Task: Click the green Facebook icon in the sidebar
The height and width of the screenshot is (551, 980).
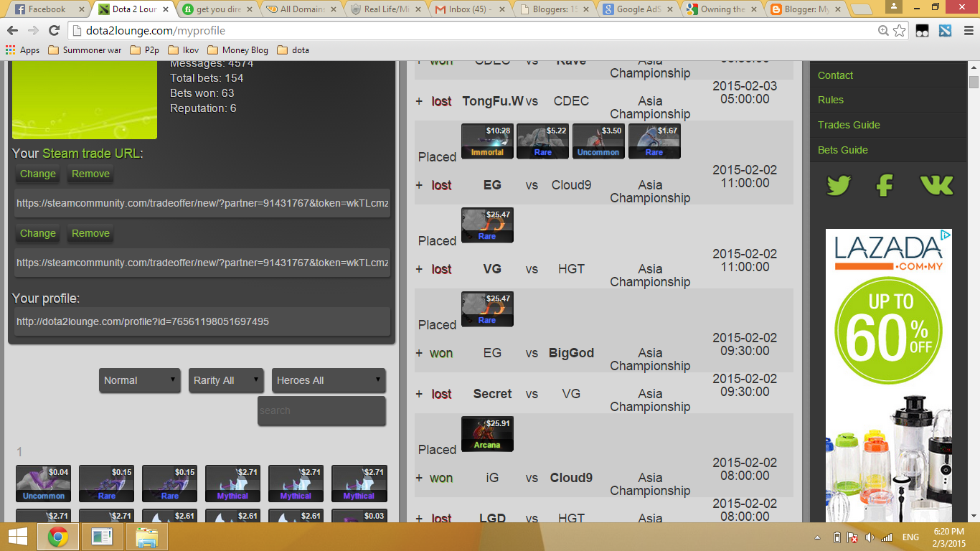Action: tap(885, 186)
